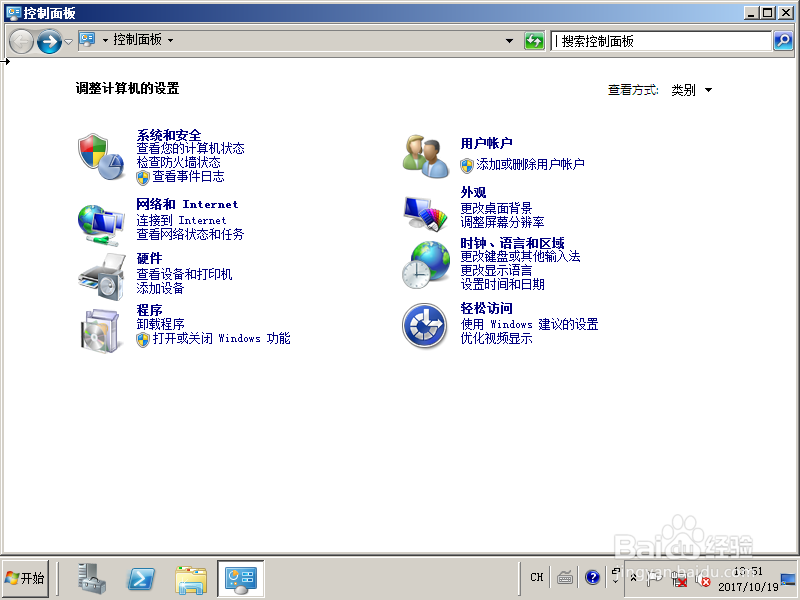Click the show desktop button at taskbar end
The height and width of the screenshot is (600, 800).
[789, 579]
